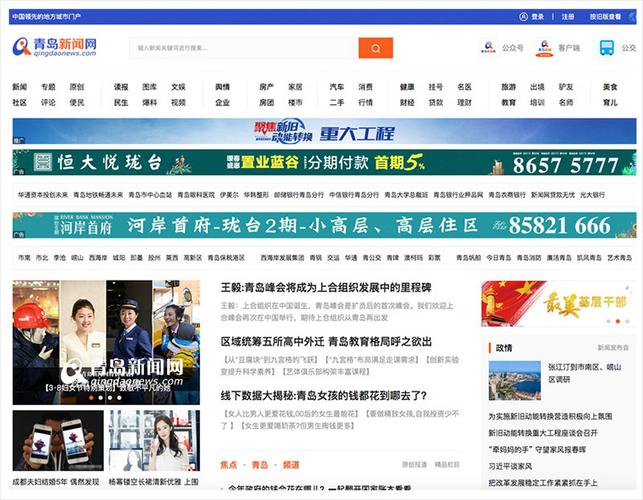This screenshot has width=643, height=500.
Task: Click the 恒大悦珑台 advertisement banner
Action: coord(324,162)
